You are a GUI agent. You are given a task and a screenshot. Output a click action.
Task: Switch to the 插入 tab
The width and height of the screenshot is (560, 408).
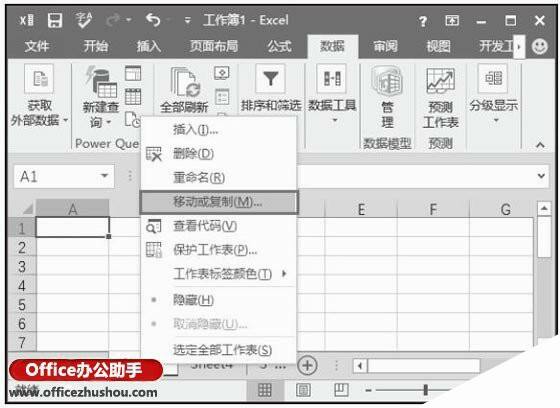coord(149,46)
